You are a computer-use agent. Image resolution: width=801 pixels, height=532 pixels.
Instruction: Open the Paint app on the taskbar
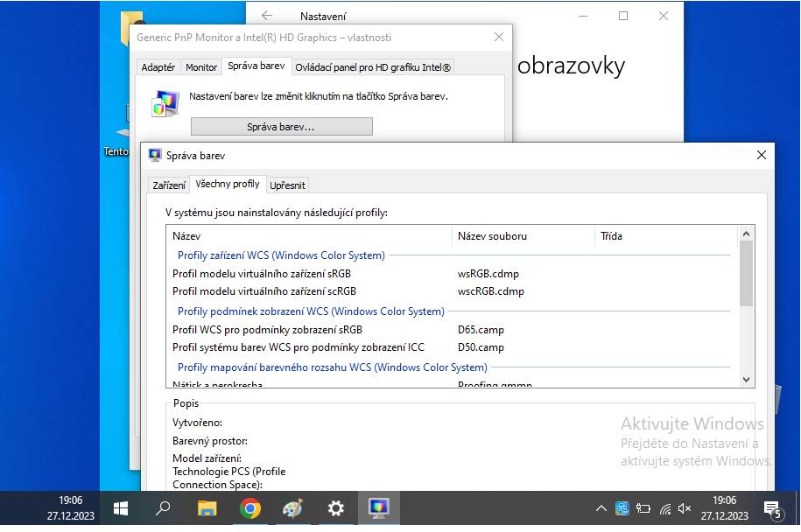pyautogui.click(x=292, y=508)
